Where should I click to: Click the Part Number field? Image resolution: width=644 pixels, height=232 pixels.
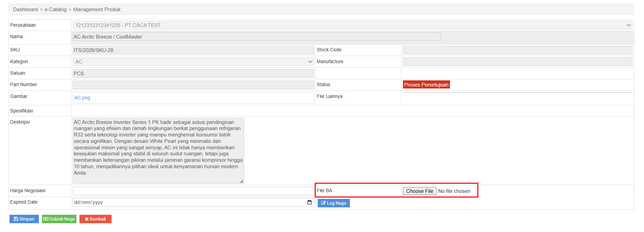(193, 85)
